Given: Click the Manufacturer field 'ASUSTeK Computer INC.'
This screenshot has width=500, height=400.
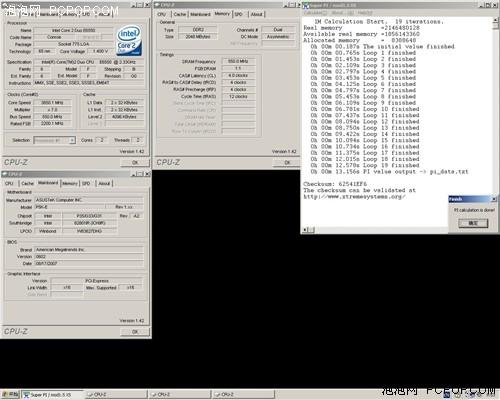Looking at the screenshot, I should click(89, 200).
